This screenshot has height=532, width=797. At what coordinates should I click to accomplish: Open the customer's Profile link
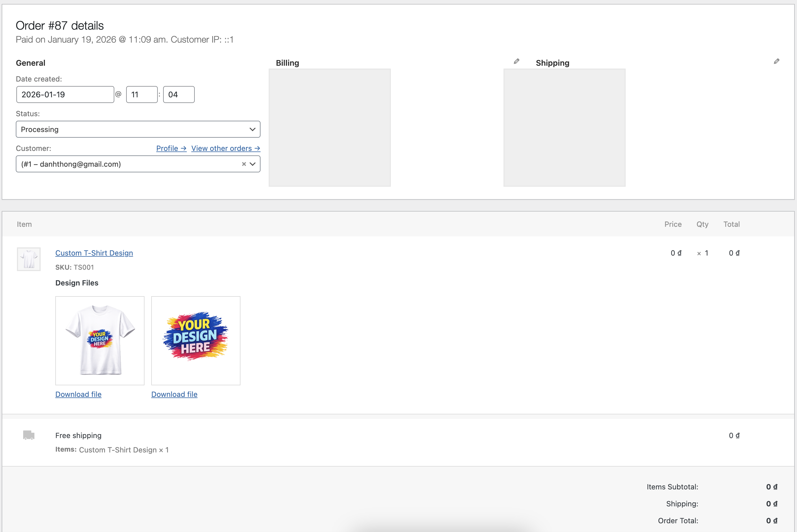coord(171,148)
